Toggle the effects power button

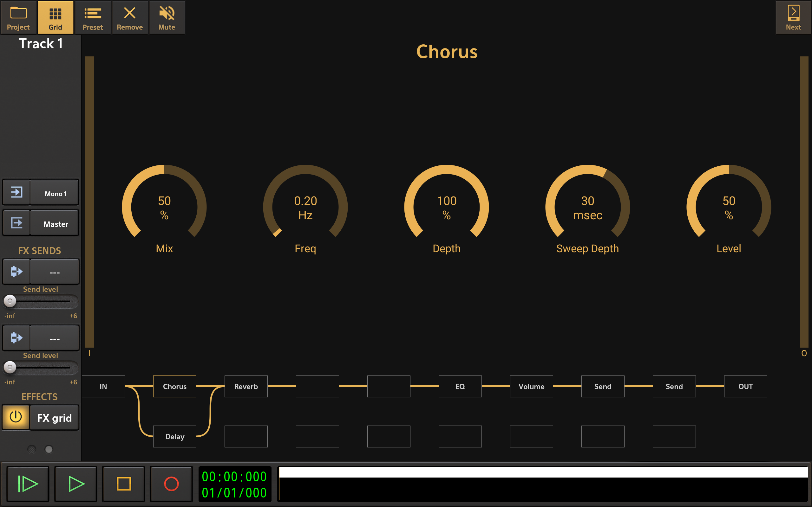tap(16, 417)
